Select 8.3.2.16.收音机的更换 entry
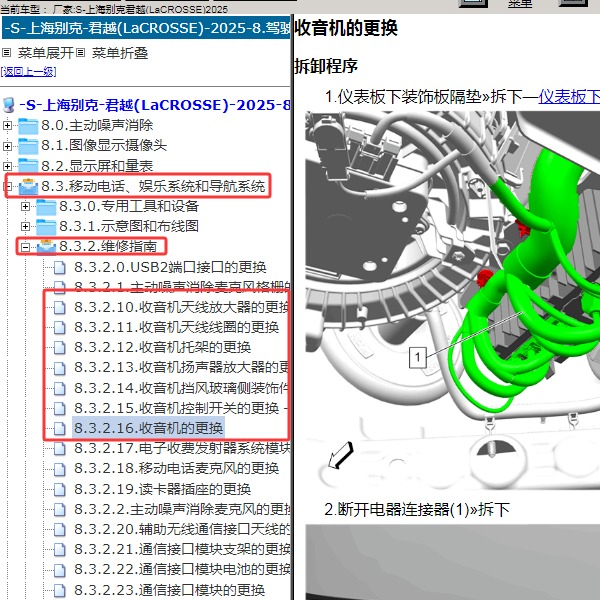Image resolution: width=600 pixels, height=600 pixels. 148,428
